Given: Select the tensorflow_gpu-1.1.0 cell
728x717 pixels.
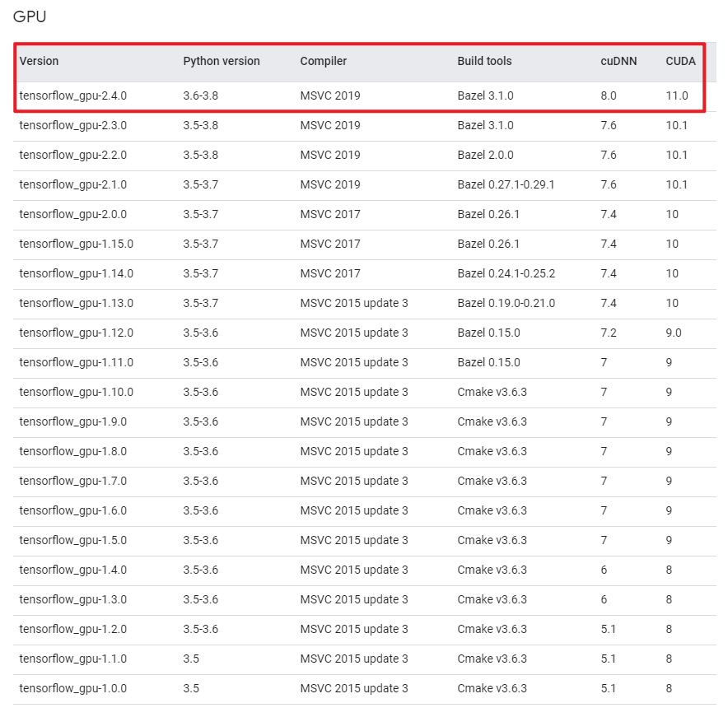Looking at the screenshot, I should 73,659.
